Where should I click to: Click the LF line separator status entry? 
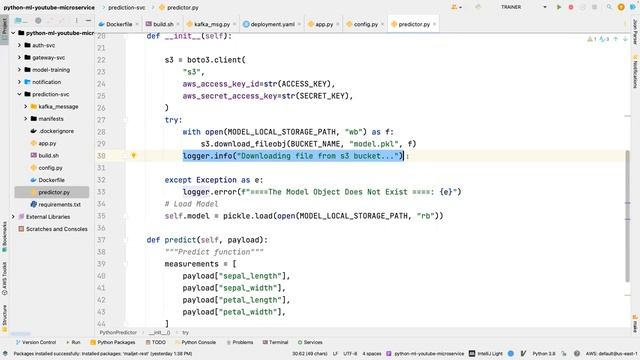pyautogui.click(x=335, y=353)
